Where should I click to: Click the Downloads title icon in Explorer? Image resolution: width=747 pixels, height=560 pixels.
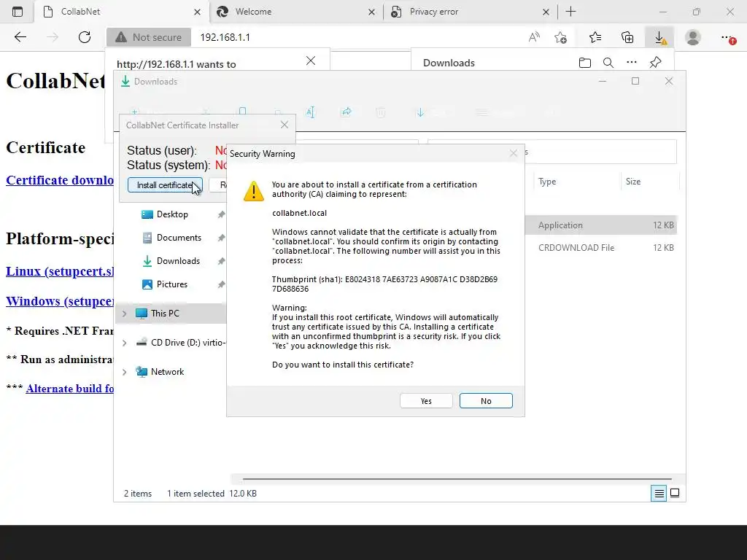click(x=125, y=82)
